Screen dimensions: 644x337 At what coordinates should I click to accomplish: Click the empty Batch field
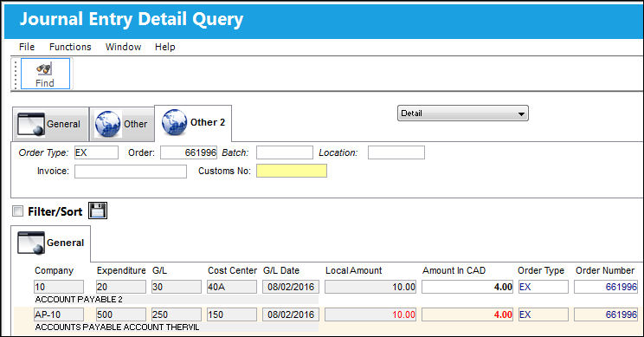pyautogui.click(x=285, y=152)
